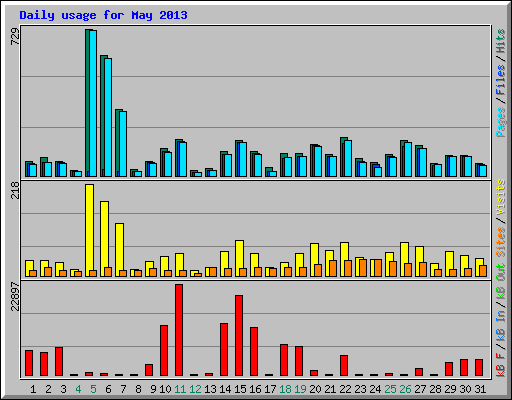This screenshot has height=400, width=512.
Task: Click day 3 on the x-axis
Action: [63, 389]
